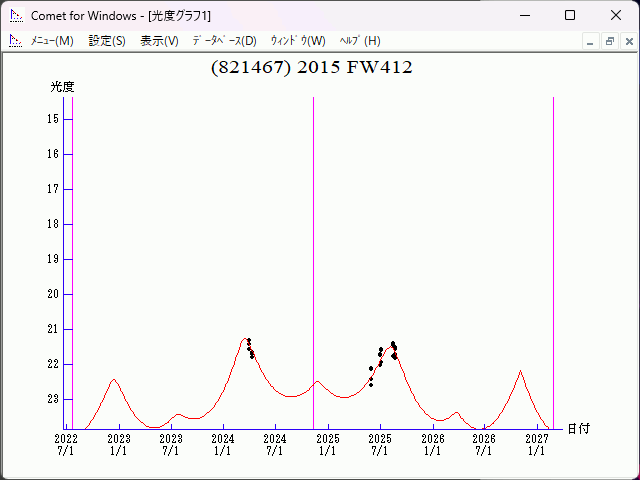Close the inner 光度グラフ1 graph window

627,41
